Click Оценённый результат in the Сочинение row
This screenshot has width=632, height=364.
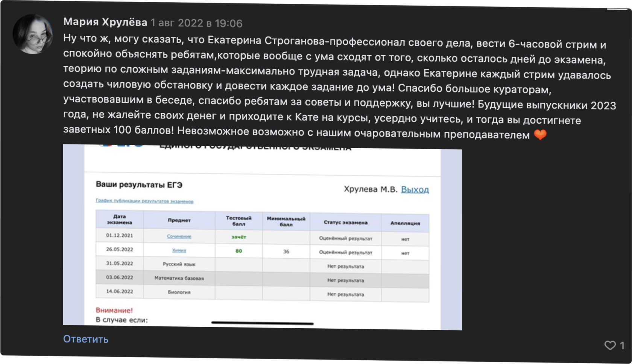point(346,238)
